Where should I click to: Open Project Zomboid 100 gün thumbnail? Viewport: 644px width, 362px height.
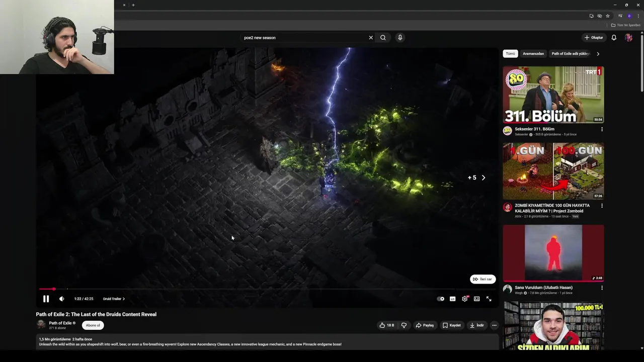pos(553,171)
